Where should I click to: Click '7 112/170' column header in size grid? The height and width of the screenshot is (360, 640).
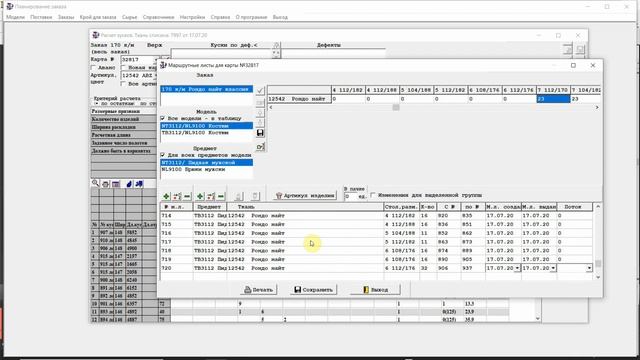[553, 90]
